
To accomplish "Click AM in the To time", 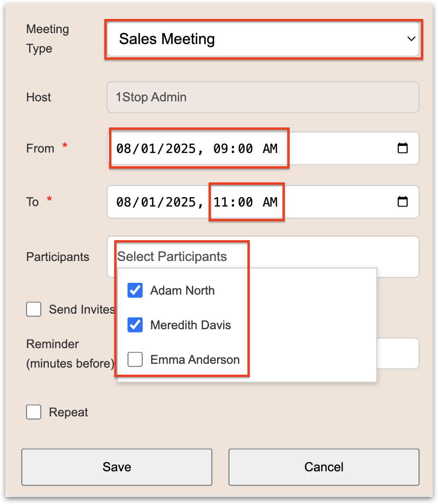I will 270,202.
